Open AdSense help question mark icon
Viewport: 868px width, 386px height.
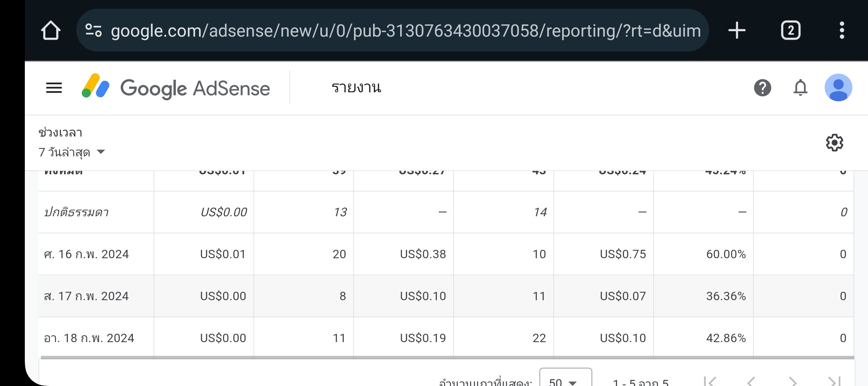coord(762,88)
